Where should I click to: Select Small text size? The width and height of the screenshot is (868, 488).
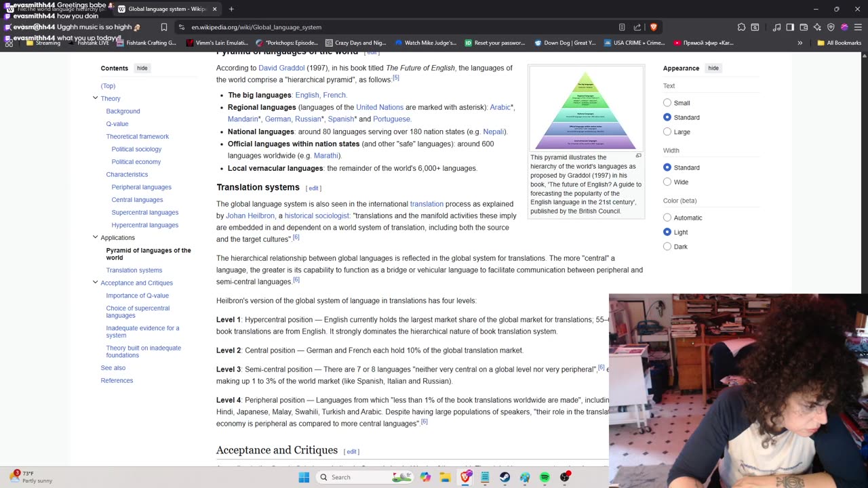tap(667, 103)
